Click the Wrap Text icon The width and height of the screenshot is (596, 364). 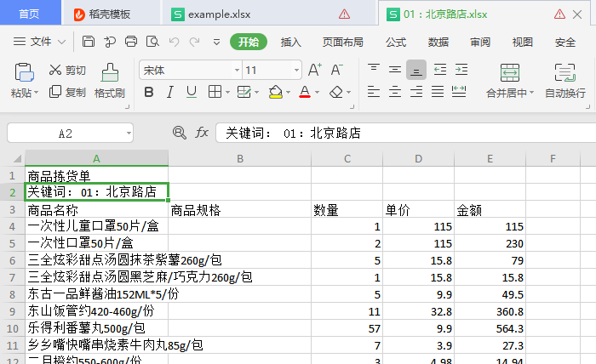(565, 72)
